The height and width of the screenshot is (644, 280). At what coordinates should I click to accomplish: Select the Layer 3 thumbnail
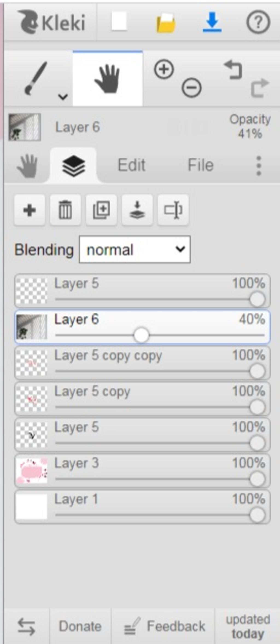(31, 470)
